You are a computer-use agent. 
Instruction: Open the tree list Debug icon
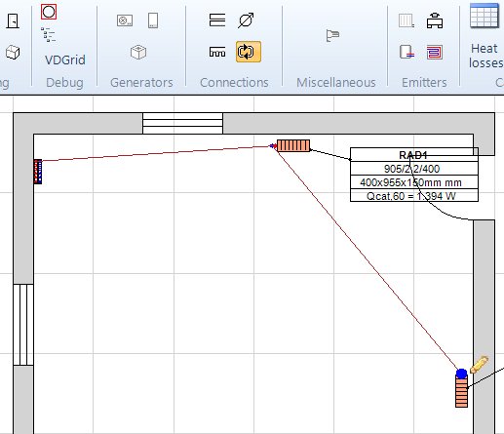click(x=49, y=35)
